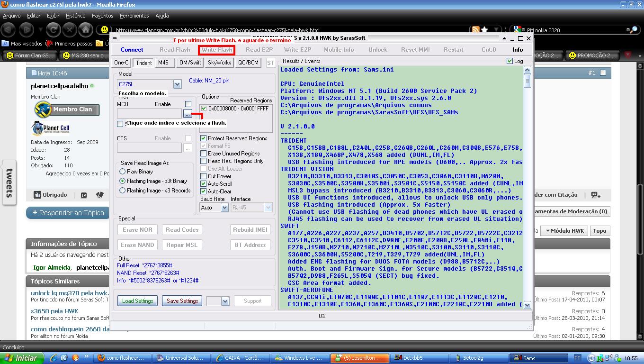Open the Mais visitados bookmark folder
The image size is (644, 364).
[x=22, y=43]
